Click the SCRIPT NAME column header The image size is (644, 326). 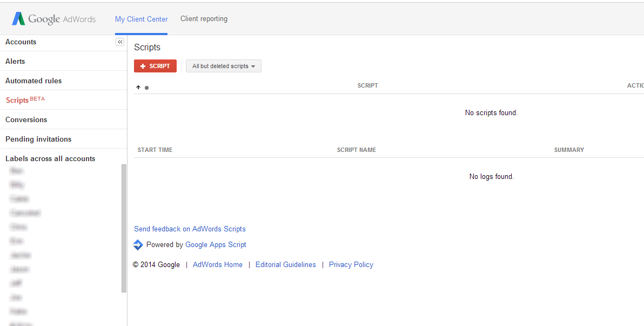click(x=357, y=150)
